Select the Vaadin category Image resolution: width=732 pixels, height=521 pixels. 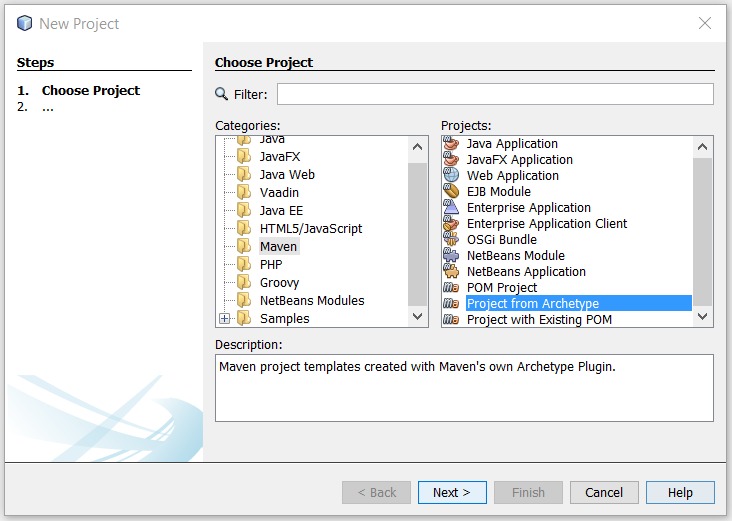[x=279, y=192]
